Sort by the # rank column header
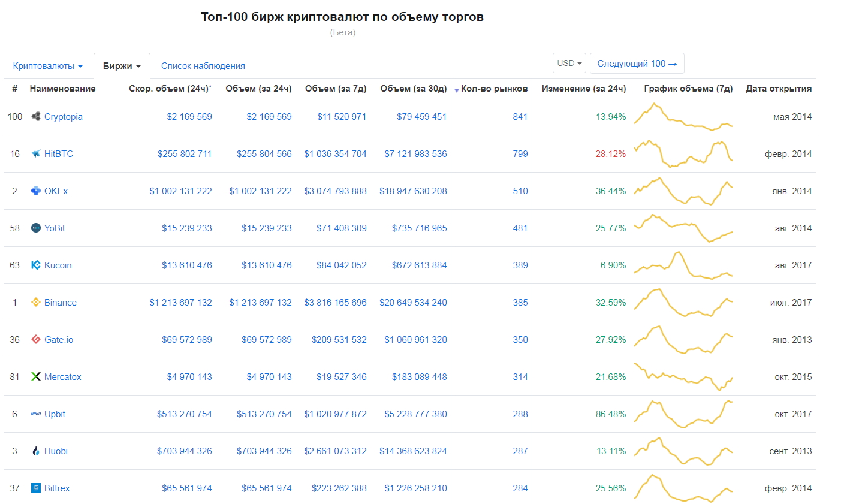 [x=15, y=89]
